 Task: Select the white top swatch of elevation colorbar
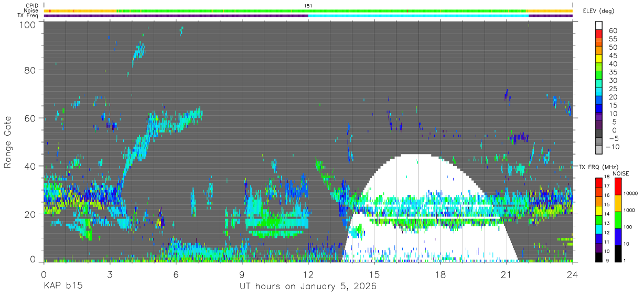point(599,26)
